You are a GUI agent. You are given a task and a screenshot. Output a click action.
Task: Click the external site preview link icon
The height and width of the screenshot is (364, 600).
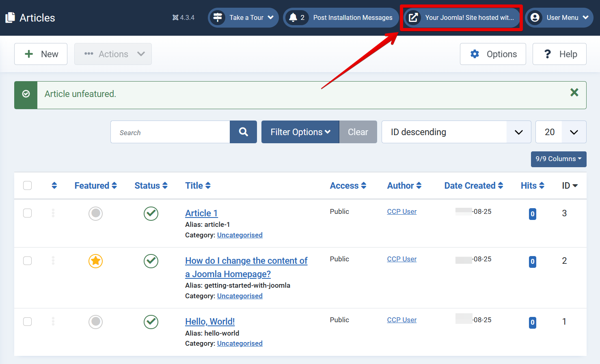tap(413, 17)
